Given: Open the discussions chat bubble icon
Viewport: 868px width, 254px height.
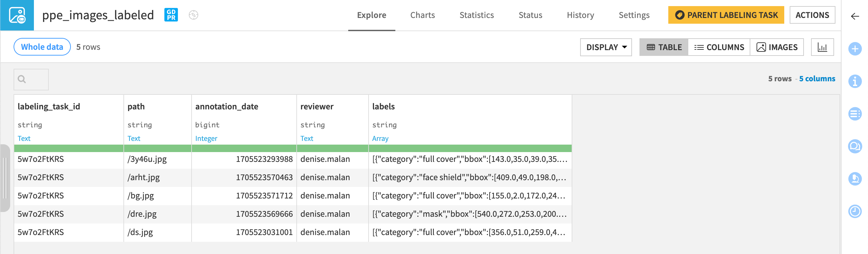Looking at the screenshot, I should point(855,146).
